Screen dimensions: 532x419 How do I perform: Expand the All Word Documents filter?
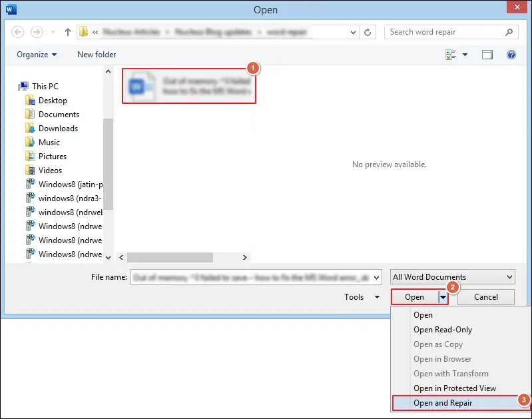click(452, 277)
